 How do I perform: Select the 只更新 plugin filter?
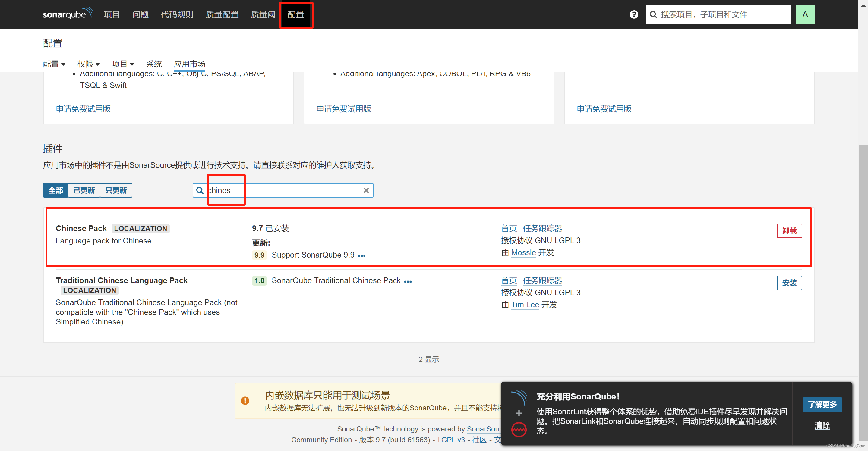tap(116, 190)
